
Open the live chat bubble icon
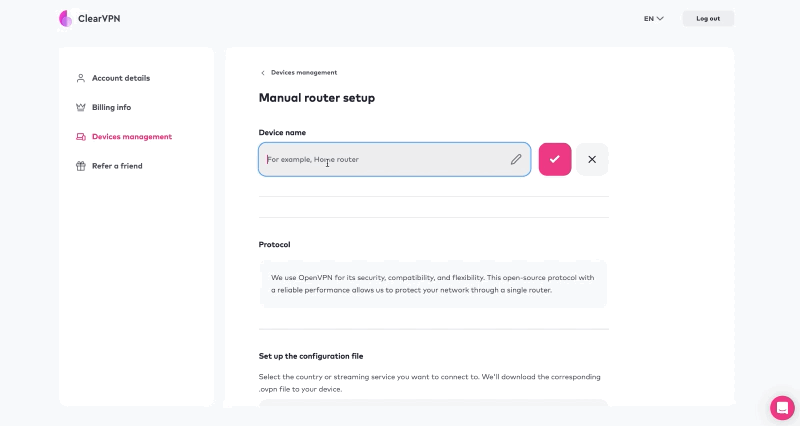[x=782, y=408]
